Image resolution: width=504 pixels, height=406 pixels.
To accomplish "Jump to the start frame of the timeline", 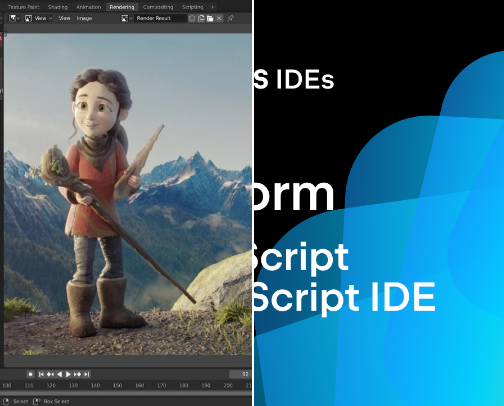I will [x=41, y=374].
